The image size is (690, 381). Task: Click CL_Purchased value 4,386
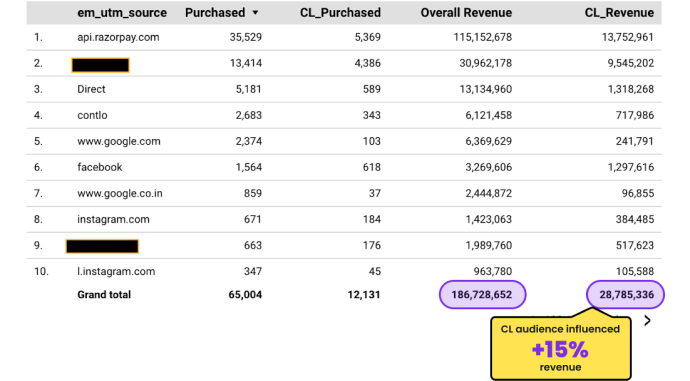coord(367,63)
